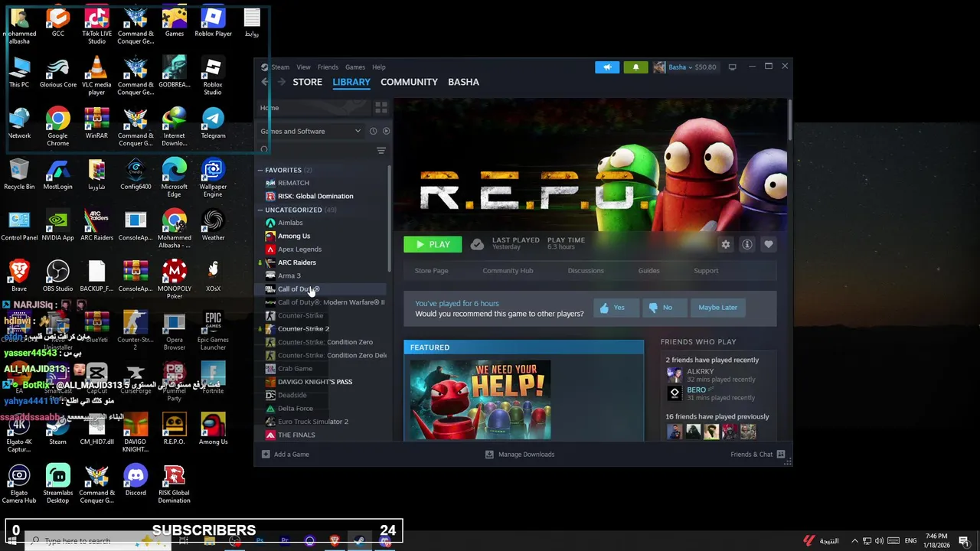Image resolution: width=980 pixels, height=551 pixels.
Task: Open Friends & Chat panel
Action: point(758,454)
